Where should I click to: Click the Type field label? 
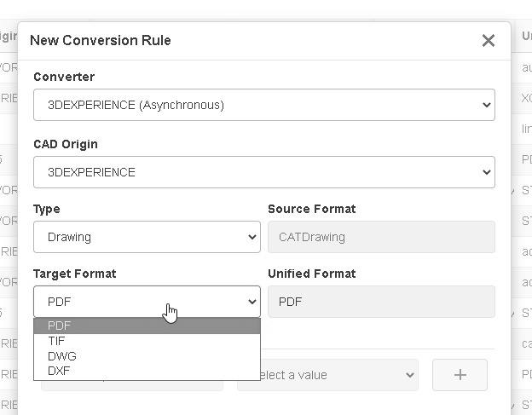coord(47,209)
